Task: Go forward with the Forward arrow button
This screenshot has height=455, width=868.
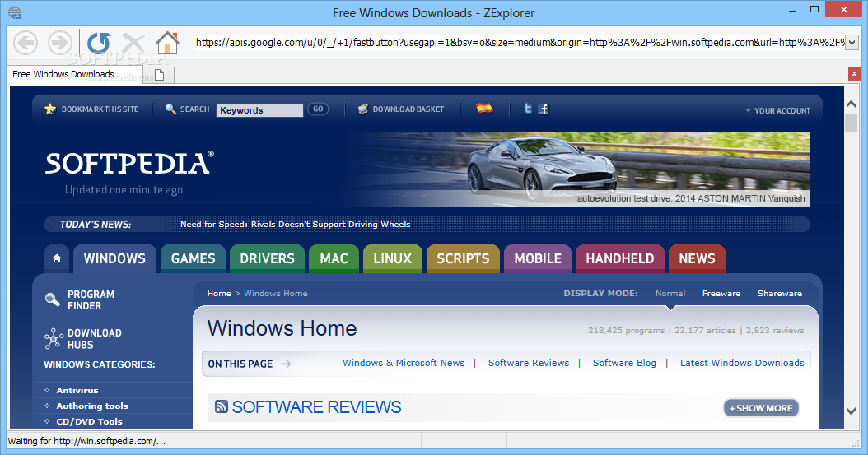Action: (x=60, y=43)
